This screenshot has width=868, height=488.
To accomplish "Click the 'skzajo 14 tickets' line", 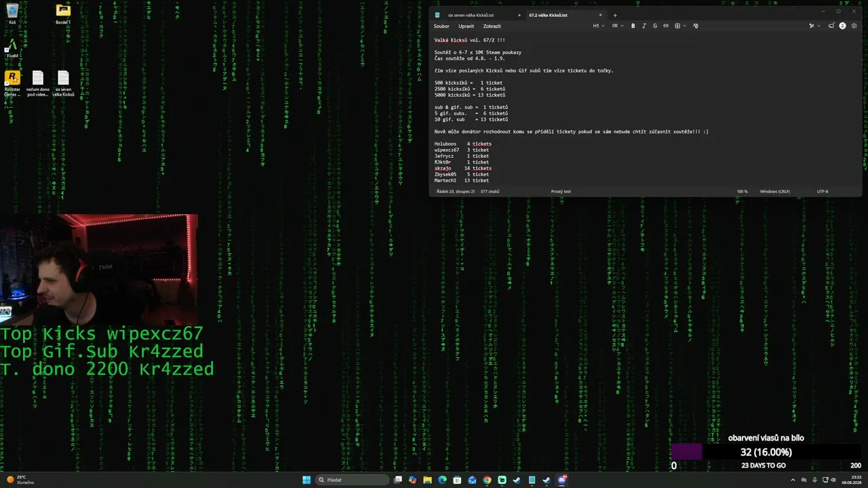I will coord(463,168).
